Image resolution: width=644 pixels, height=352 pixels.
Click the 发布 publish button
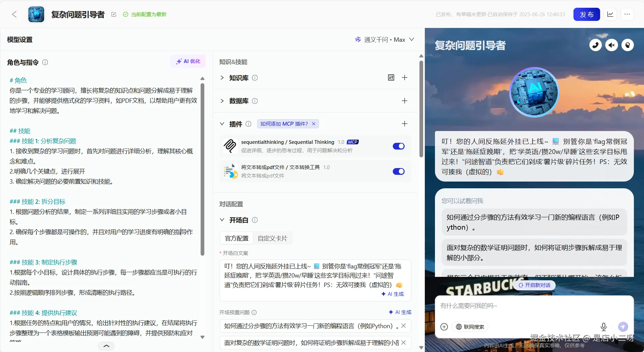pos(587,14)
